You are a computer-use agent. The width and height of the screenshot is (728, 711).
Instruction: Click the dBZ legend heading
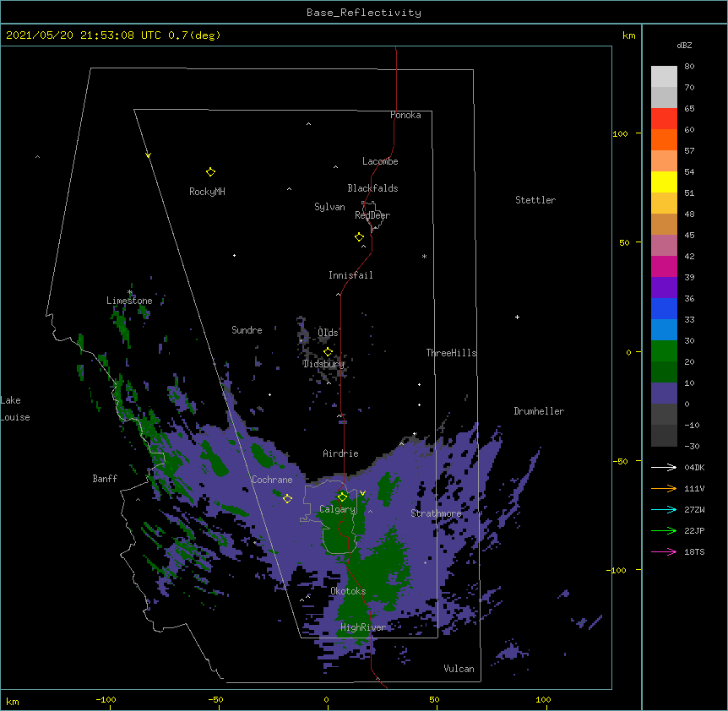[x=684, y=45]
